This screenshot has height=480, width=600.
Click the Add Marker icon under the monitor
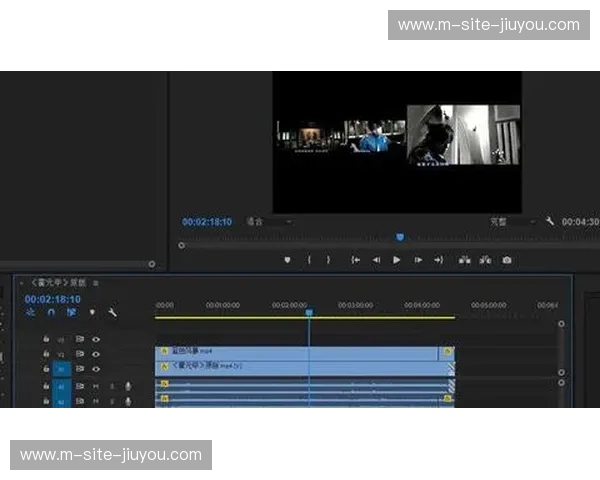point(288,260)
